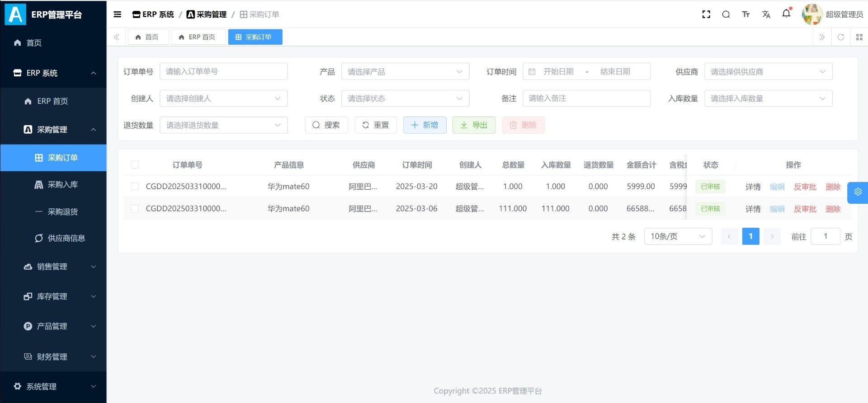
Task: Open the 10条/页 page size dropdown
Action: (678, 236)
